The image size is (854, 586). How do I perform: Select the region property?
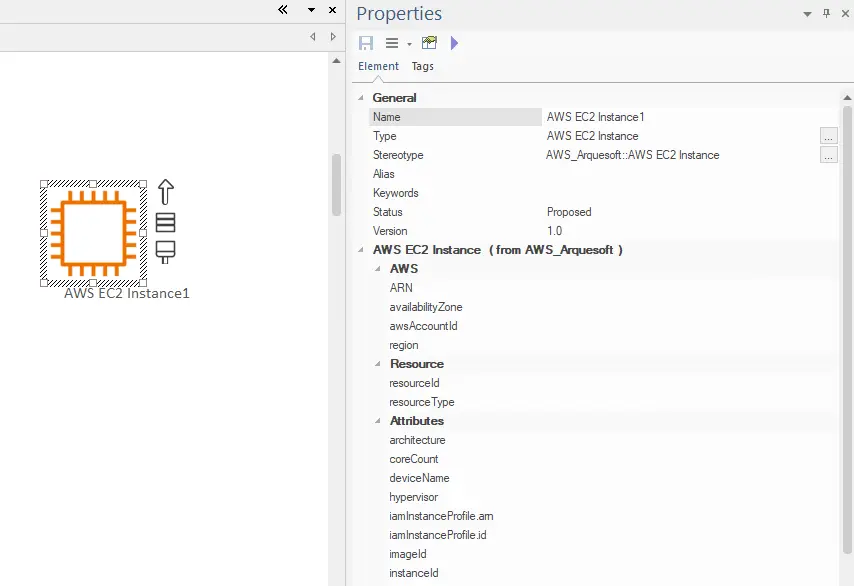click(x=404, y=345)
